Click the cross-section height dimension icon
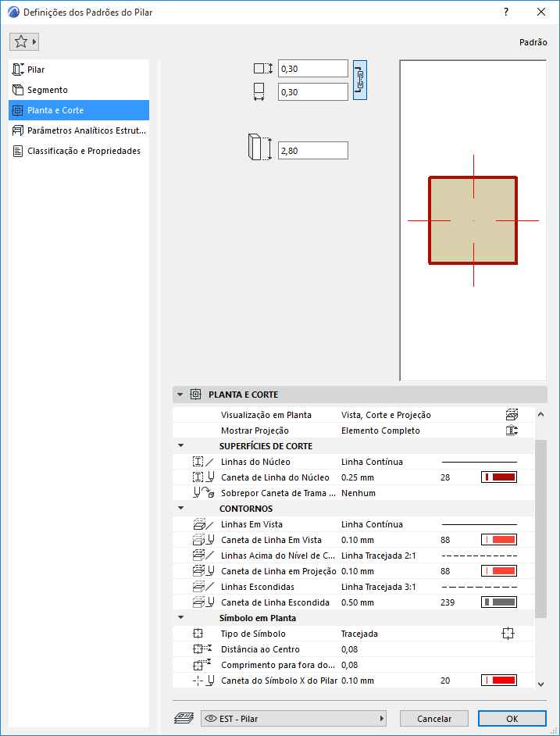The image size is (560, 736). coord(263,69)
